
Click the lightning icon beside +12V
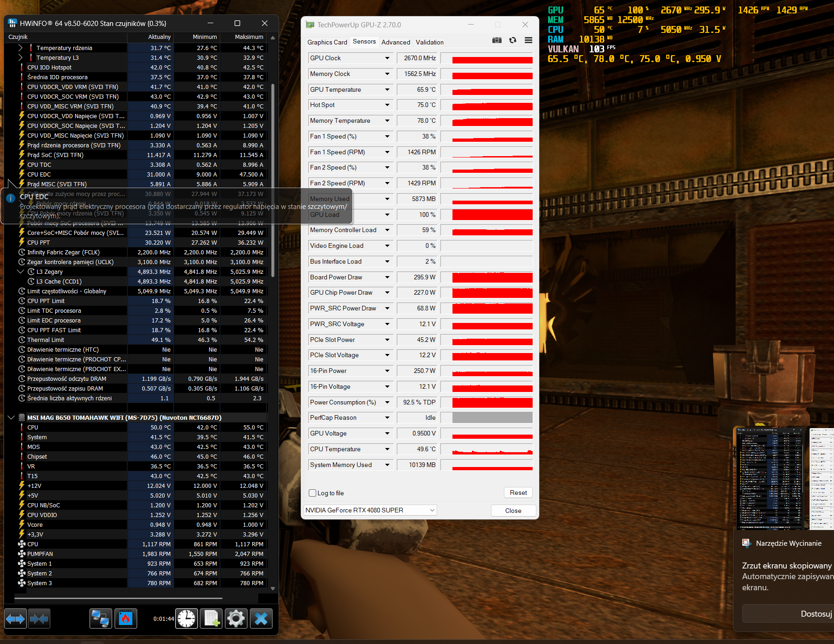point(22,486)
